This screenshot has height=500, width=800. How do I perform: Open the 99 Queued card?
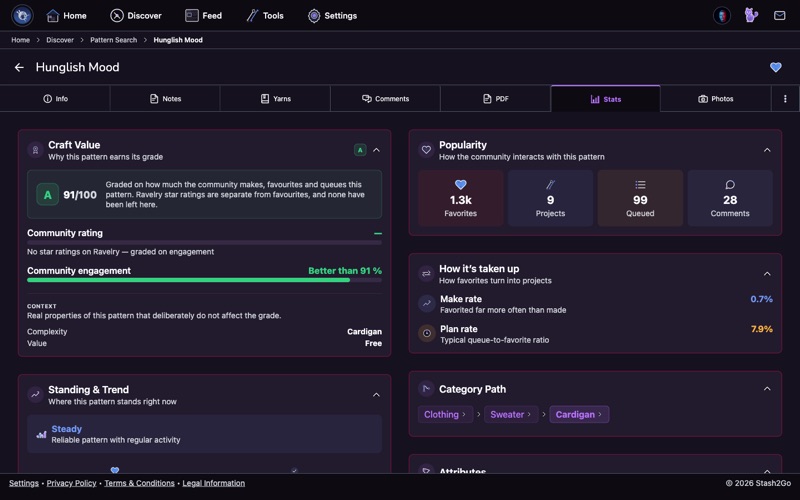(640, 198)
